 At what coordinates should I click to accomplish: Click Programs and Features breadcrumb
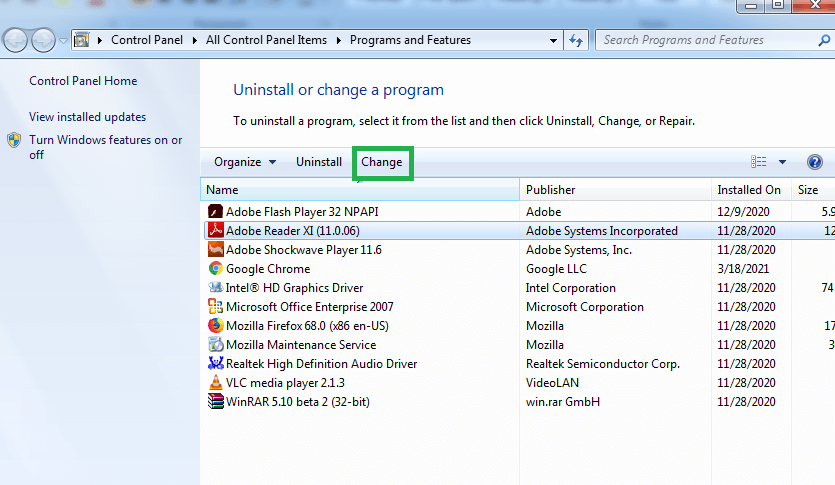click(x=410, y=40)
